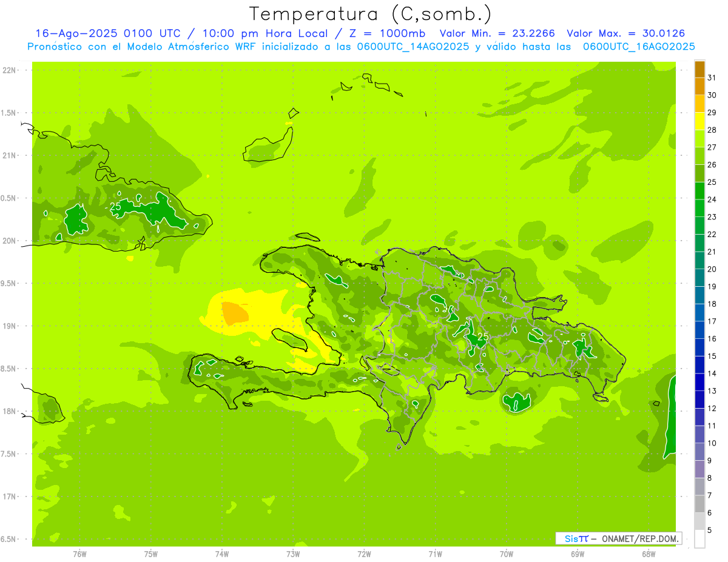Click color scale value "7"

[x=710, y=496]
